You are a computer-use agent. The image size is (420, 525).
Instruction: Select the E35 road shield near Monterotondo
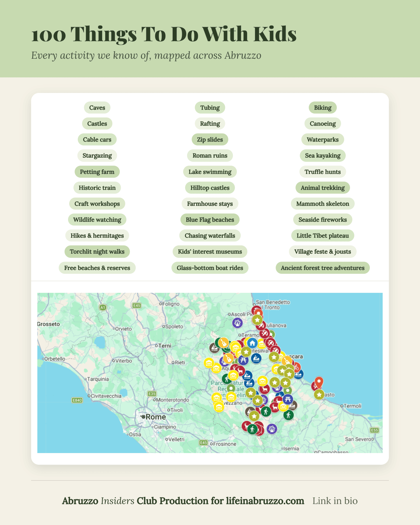tap(152, 394)
